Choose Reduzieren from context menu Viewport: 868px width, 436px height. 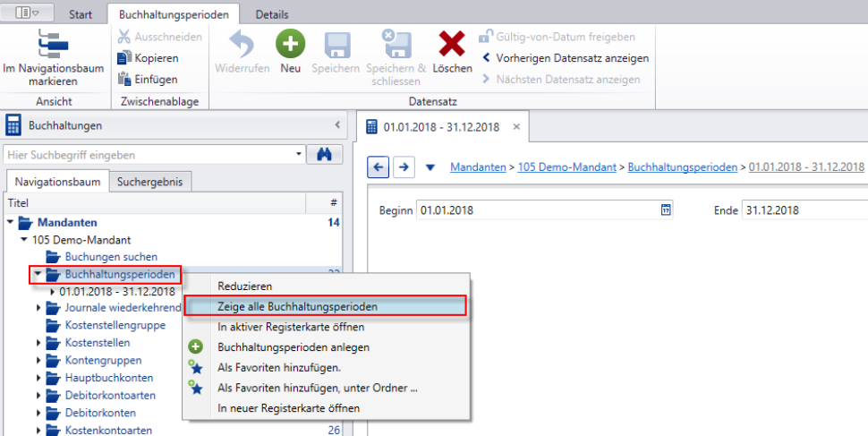pyautogui.click(x=327, y=286)
